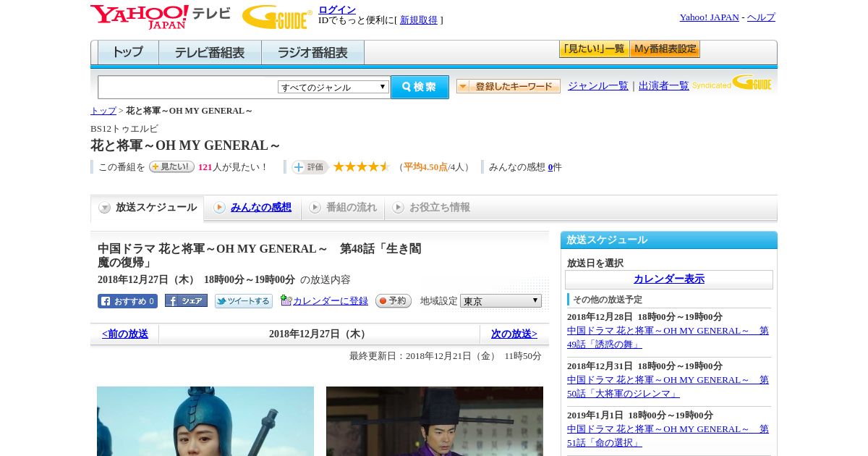This screenshot has width=868, height=456.
Task: Click the ツイートする button
Action: click(x=244, y=301)
